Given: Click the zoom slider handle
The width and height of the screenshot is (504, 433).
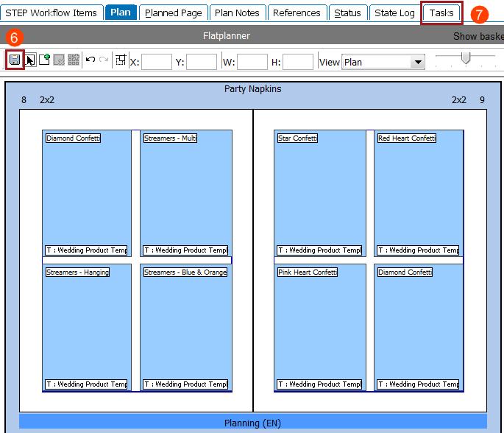Looking at the screenshot, I should pyautogui.click(x=466, y=59).
